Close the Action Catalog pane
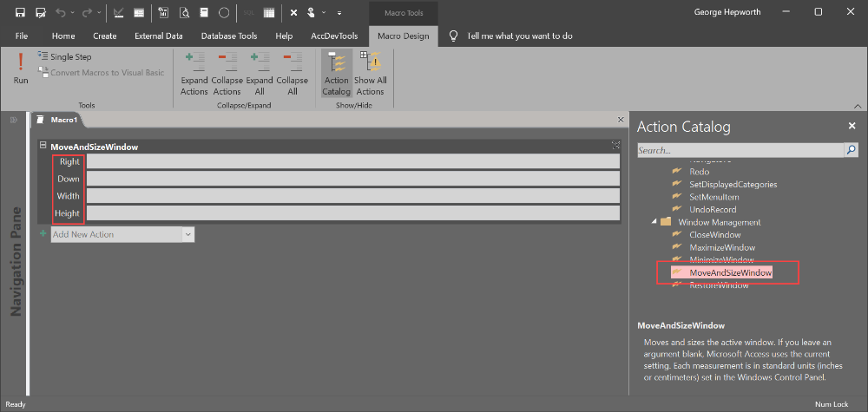The height and width of the screenshot is (412, 868). [x=852, y=126]
